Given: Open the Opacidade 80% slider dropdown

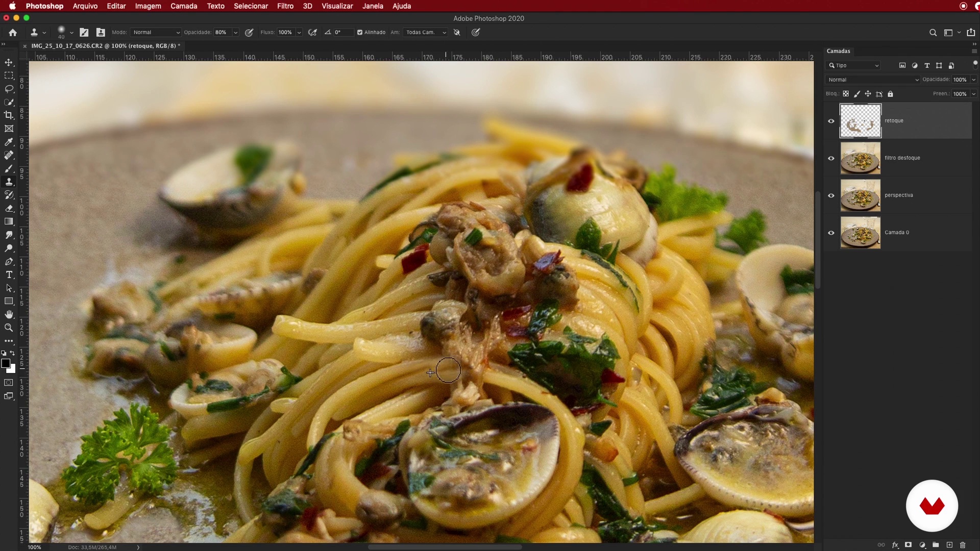Looking at the screenshot, I should click(x=235, y=32).
